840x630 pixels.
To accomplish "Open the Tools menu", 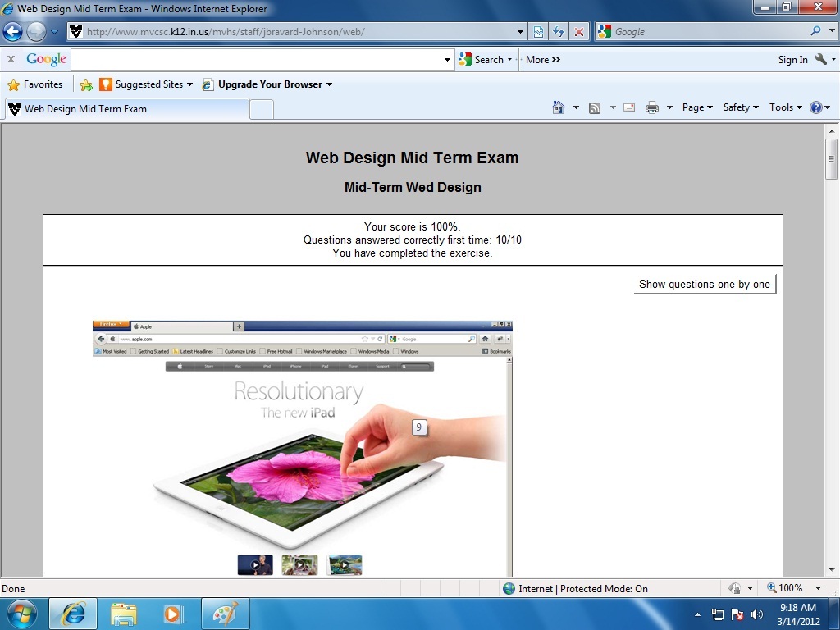I will coord(785,107).
